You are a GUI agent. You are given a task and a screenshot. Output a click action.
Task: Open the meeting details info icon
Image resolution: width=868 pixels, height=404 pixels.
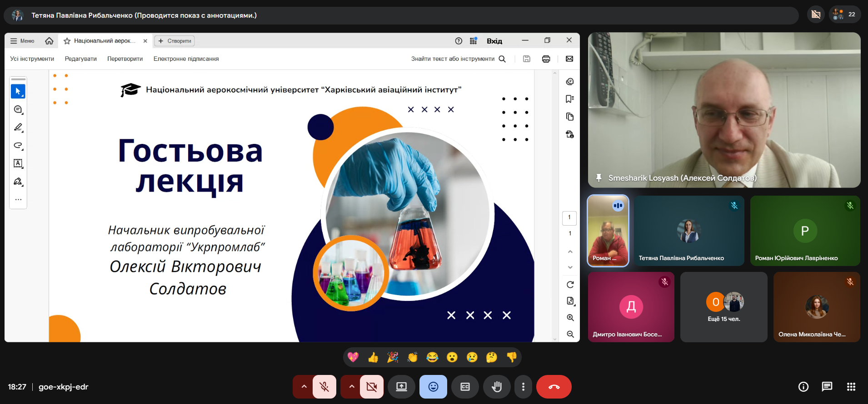[x=803, y=387]
